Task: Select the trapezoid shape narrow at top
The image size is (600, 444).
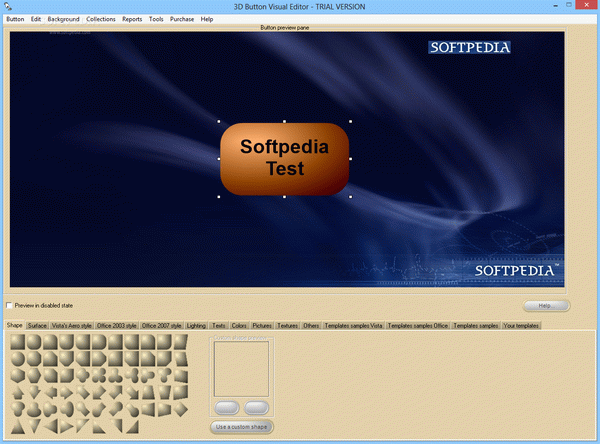Action: click(148, 392)
